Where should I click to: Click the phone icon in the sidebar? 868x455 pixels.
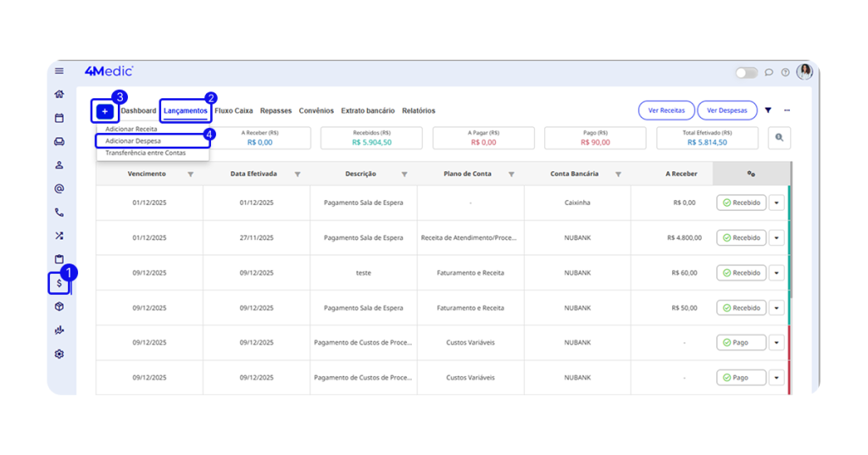59,213
